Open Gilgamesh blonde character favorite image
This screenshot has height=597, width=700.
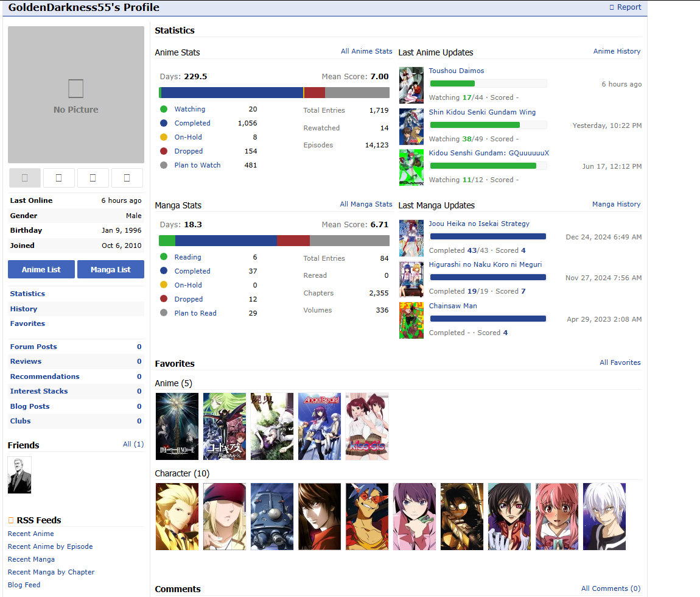177,517
